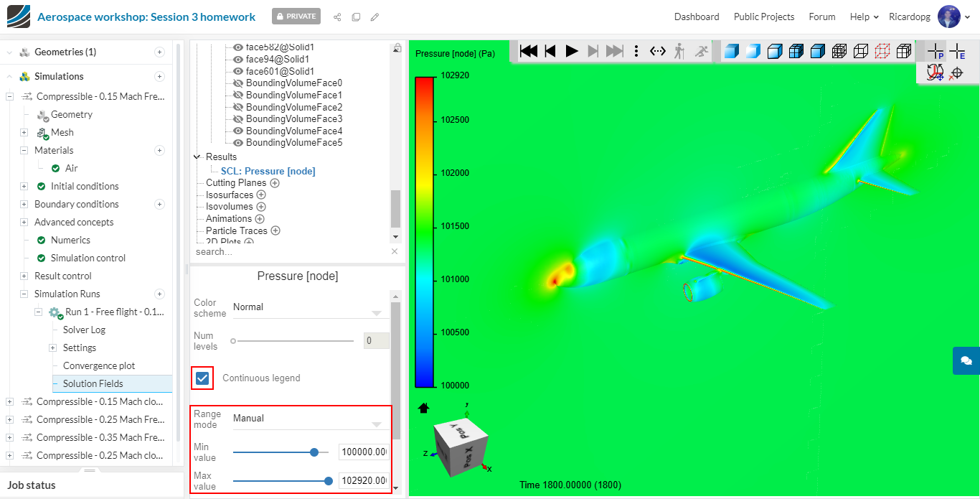Open the Forum link
Screen dimensions: 980x499
point(822,17)
